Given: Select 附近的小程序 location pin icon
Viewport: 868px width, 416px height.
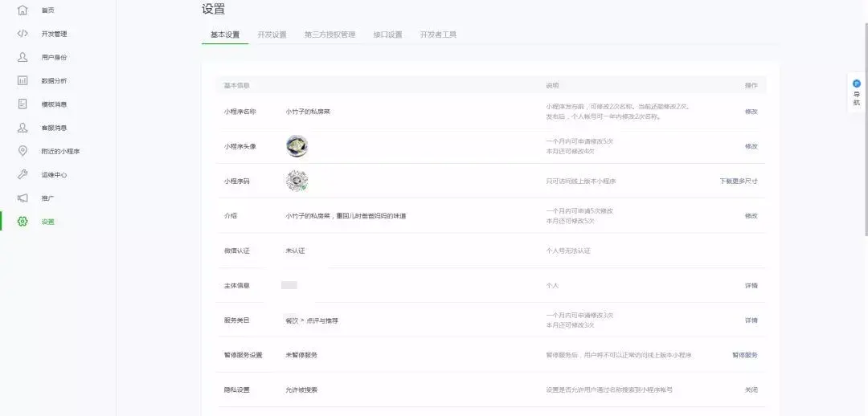Looking at the screenshot, I should tap(23, 151).
